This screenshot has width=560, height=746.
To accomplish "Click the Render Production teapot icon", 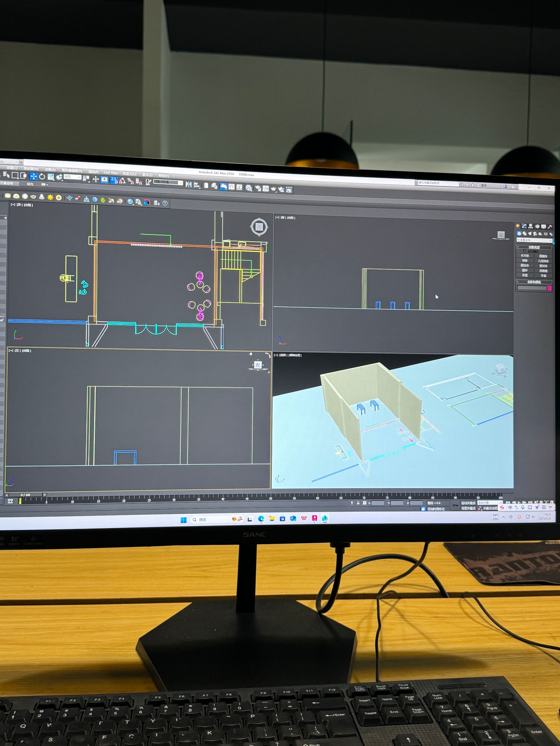I will [274, 189].
